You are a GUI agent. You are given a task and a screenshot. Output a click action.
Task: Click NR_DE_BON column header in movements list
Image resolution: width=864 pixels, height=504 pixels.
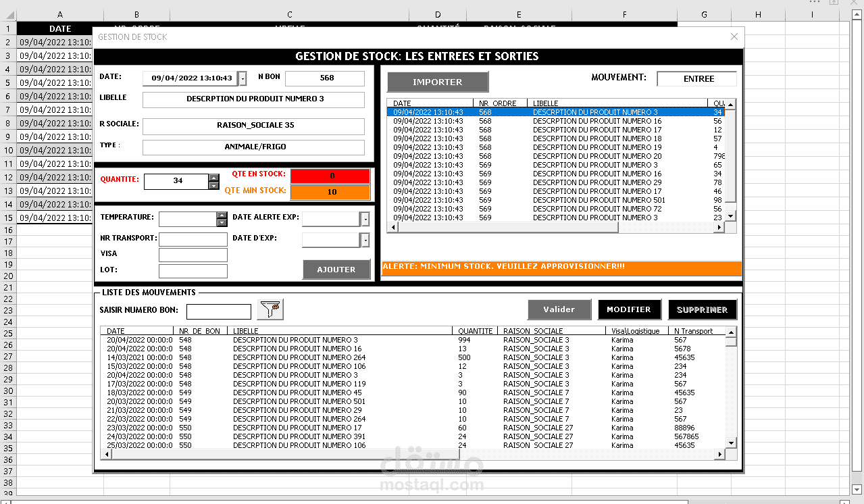(x=199, y=331)
